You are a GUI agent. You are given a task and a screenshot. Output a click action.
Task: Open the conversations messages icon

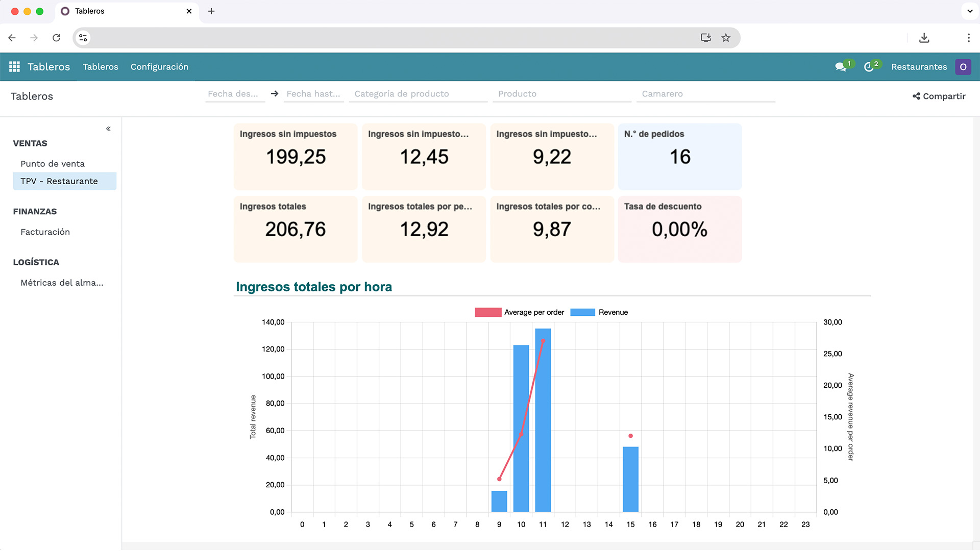pos(840,67)
